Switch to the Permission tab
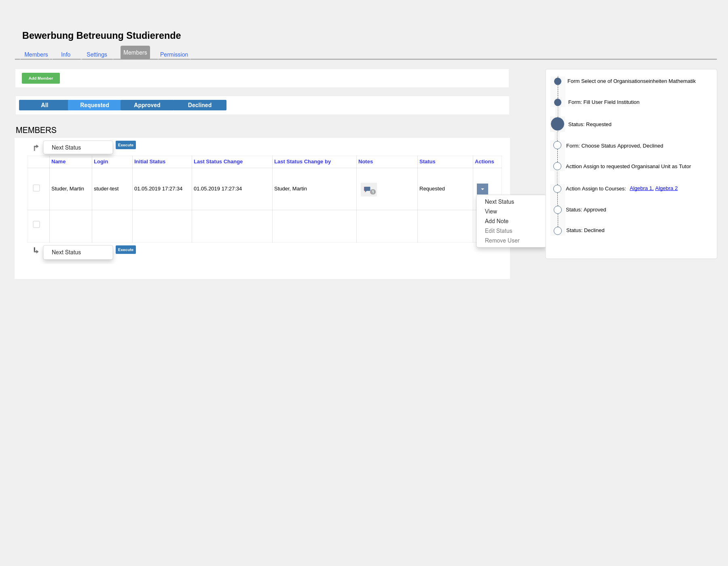 [174, 55]
